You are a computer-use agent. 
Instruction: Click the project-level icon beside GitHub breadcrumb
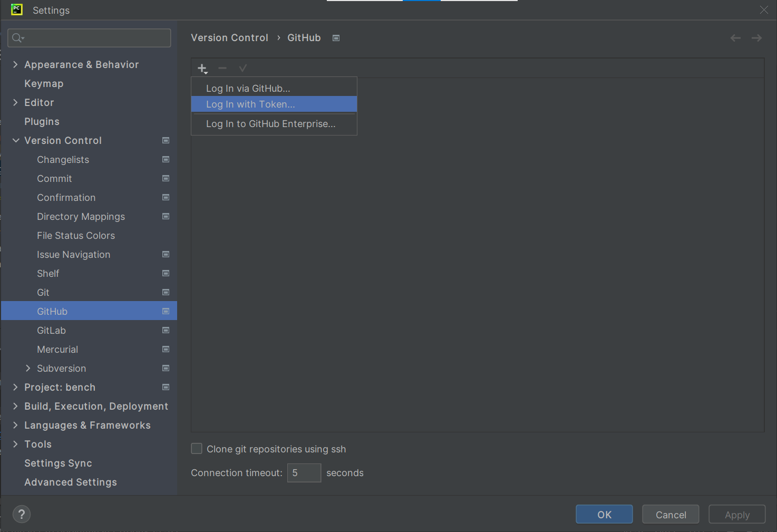tap(336, 38)
